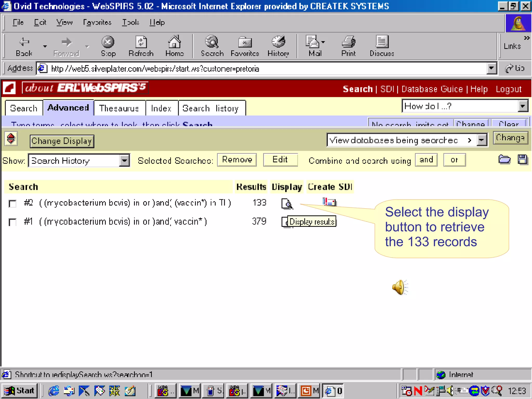Click the Change Display button
Viewport: 532px width, 399px height.
point(62,141)
